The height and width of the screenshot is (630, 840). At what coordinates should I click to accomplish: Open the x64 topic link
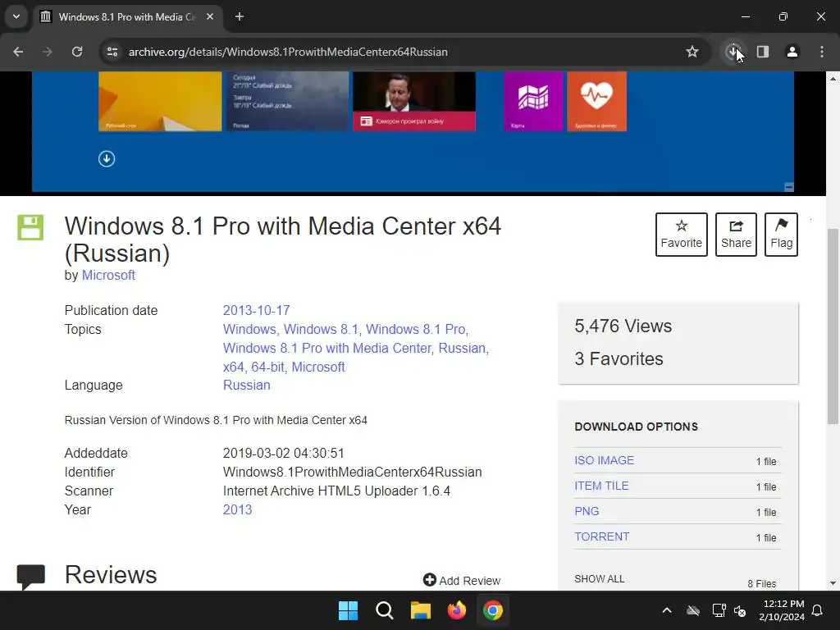click(233, 367)
